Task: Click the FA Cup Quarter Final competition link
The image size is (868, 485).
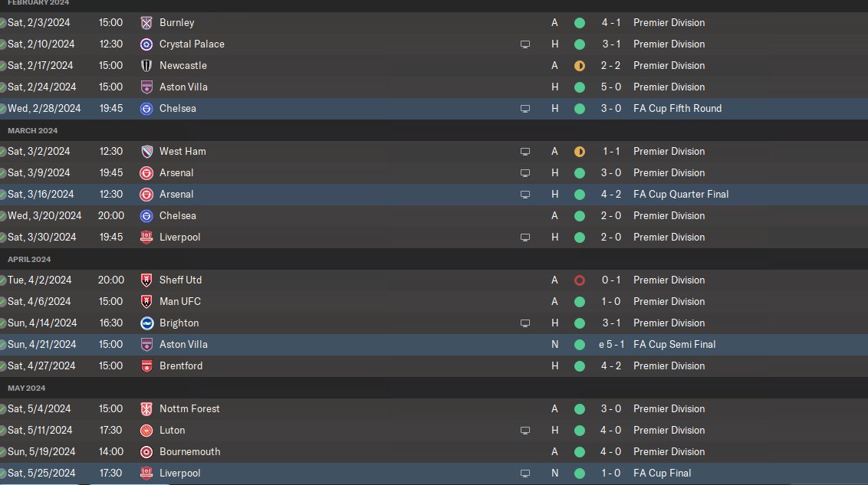Action: (681, 195)
